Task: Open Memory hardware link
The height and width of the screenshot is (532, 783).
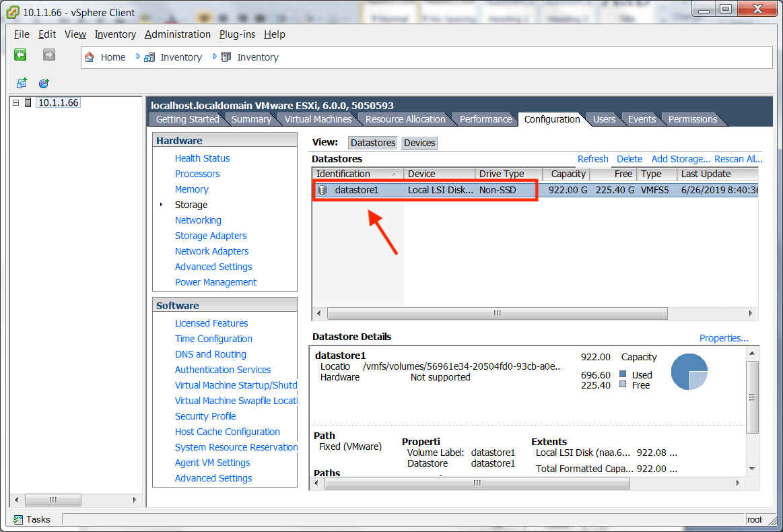Action: tap(192, 189)
